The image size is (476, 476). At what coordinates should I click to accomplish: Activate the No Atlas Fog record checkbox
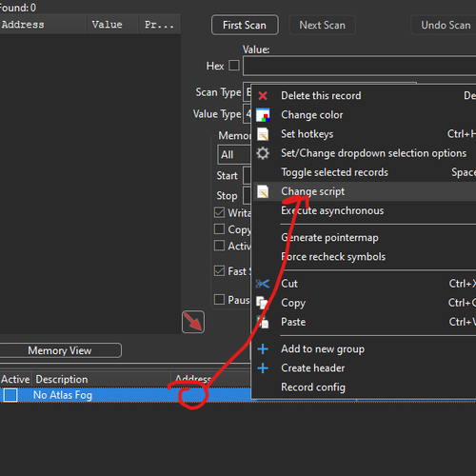pos(10,395)
